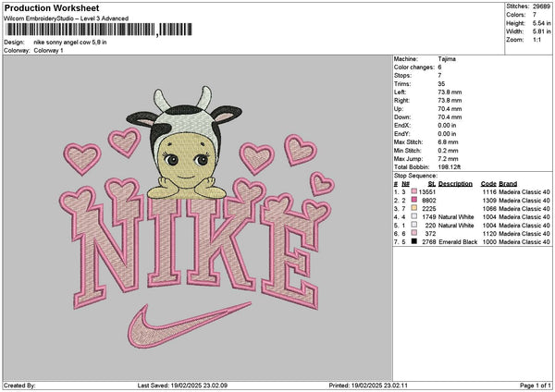Click the N# column header
This screenshot has width=555, height=392.
point(406,184)
